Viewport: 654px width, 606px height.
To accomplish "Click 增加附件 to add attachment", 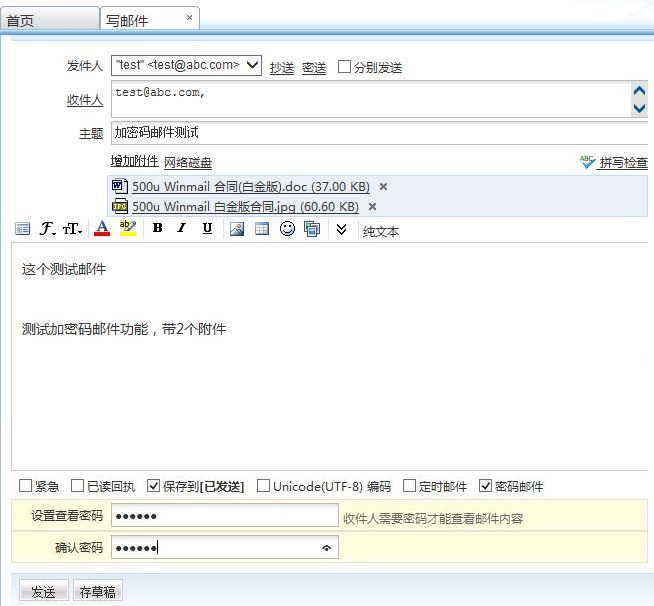I will (x=134, y=161).
